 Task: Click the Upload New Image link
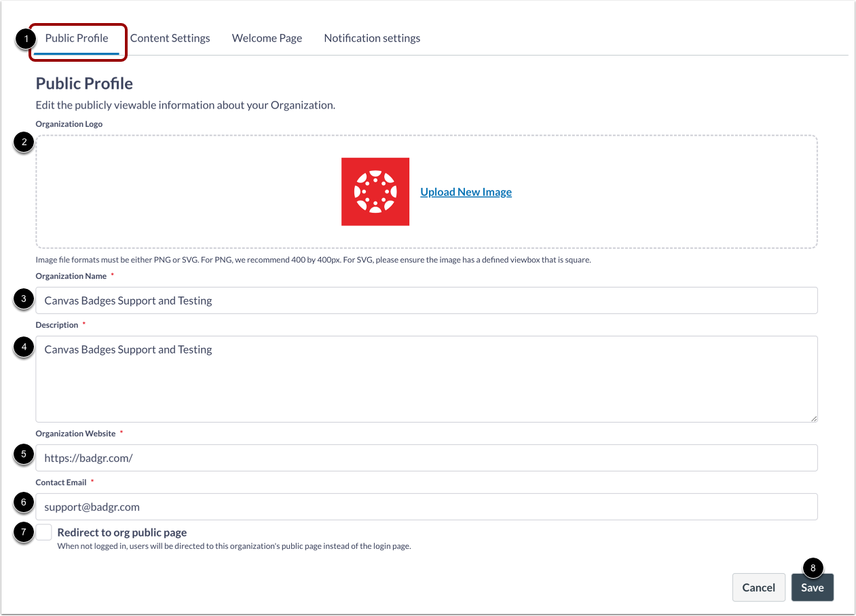tap(466, 192)
